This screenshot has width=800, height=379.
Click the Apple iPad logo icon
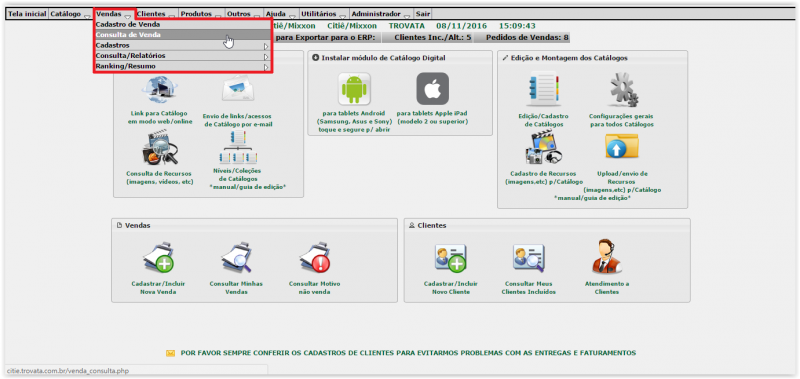coord(432,89)
